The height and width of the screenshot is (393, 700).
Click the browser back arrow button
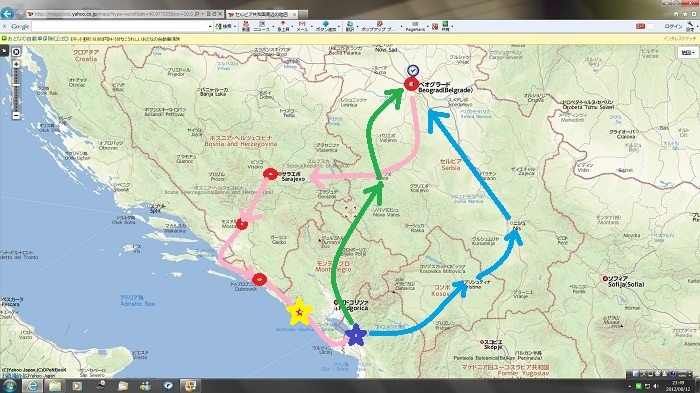pos(7,13)
